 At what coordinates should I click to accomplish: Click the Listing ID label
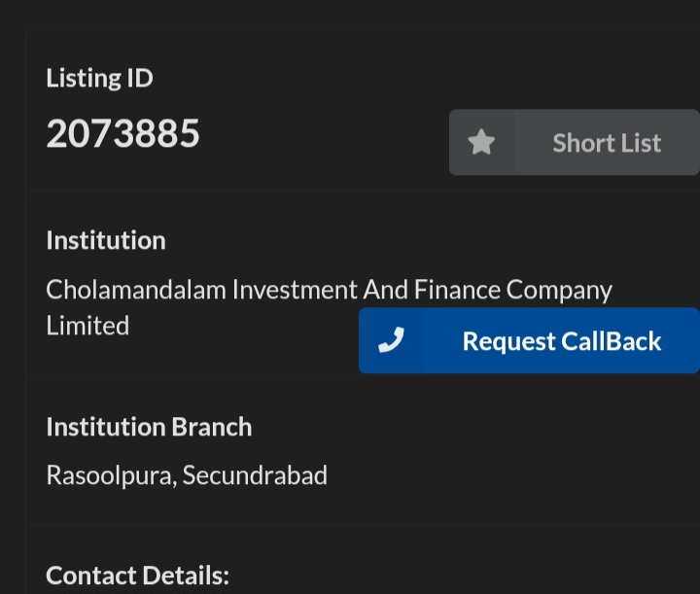tap(99, 78)
